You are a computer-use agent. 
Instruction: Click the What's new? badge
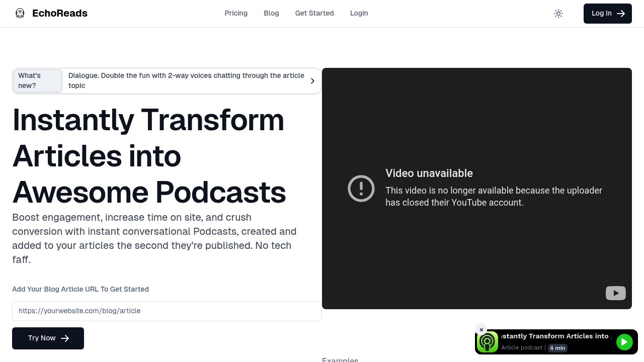point(38,81)
